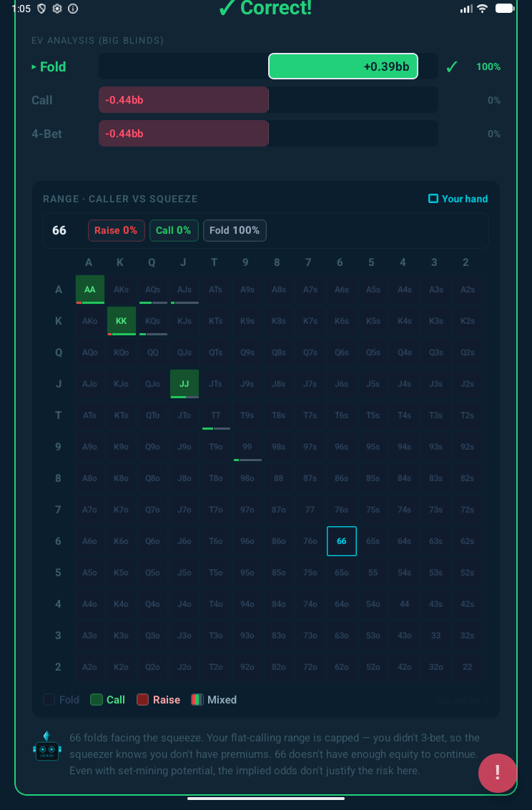Tap the Mixed legend color swatch
Screen dimensions: 532x810
point(197,700)
